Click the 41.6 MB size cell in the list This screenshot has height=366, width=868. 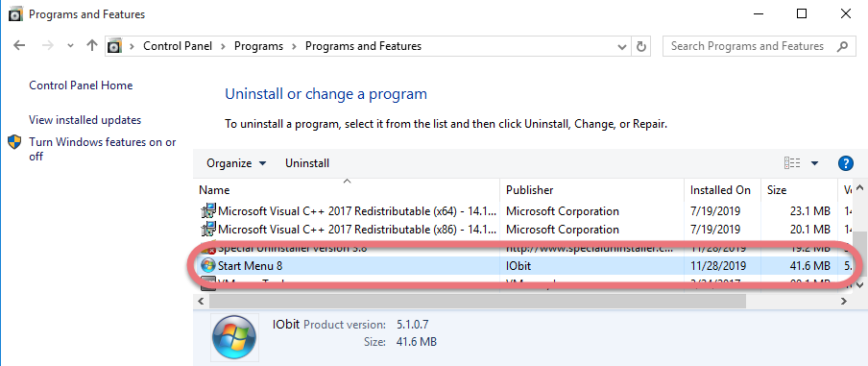pos(809,266)
